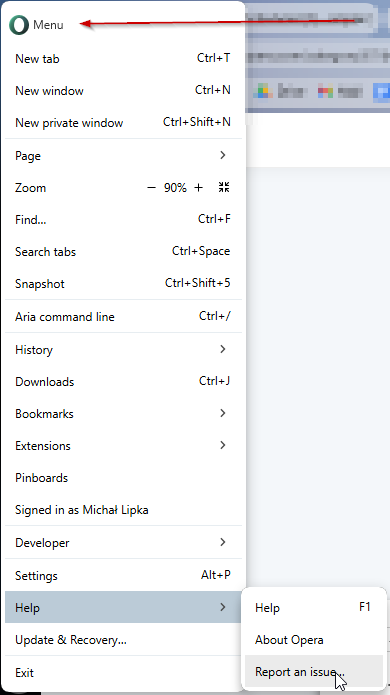Open the Downloads entry
The image size is (390, 695).
(x=124, y=382)
